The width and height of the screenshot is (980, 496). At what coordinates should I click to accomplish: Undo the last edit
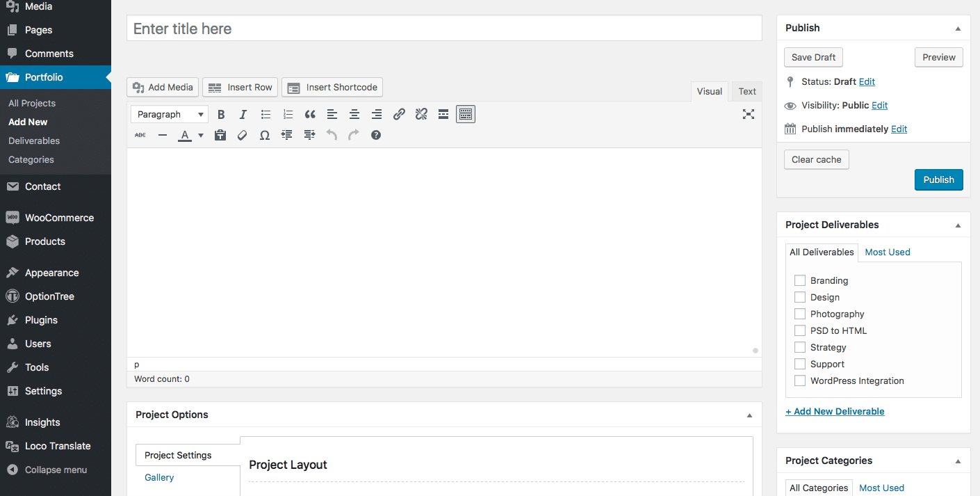tap(332, 135)
